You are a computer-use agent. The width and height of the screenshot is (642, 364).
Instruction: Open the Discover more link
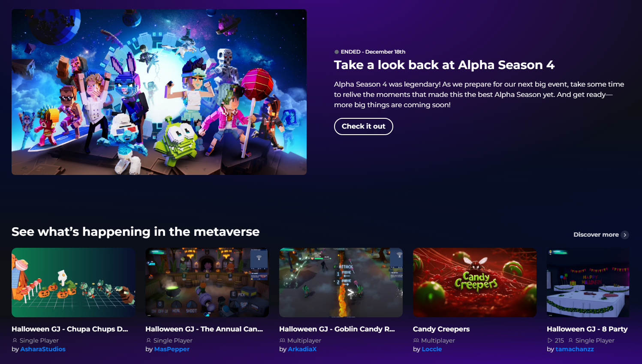[x=596, y=235]
